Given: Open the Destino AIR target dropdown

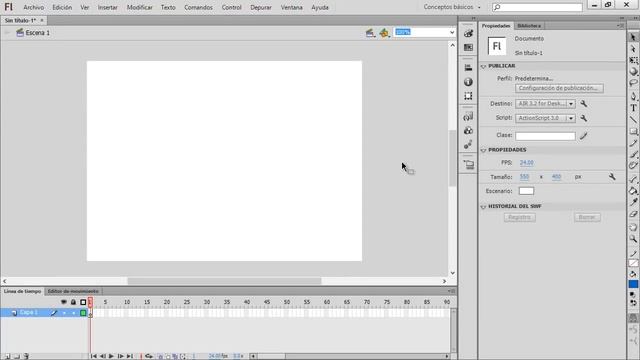Looking at the screenshot, I should (x=545, y=104).
